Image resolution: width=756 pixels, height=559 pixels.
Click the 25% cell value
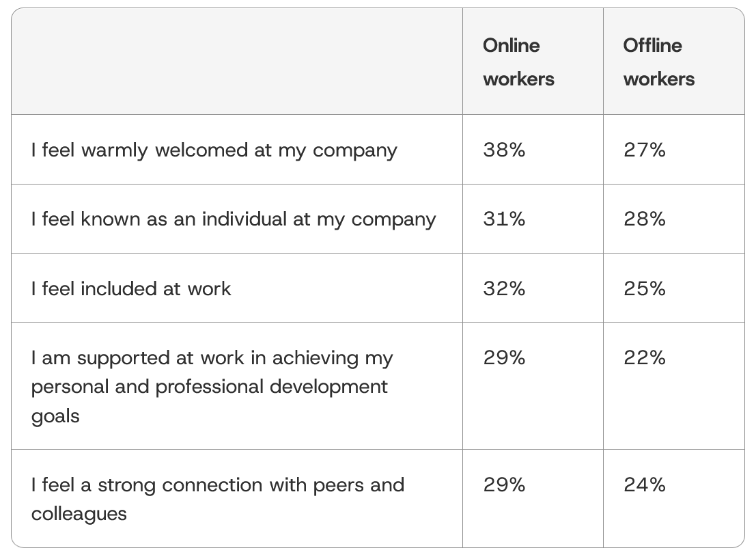[x=644, y=288]
